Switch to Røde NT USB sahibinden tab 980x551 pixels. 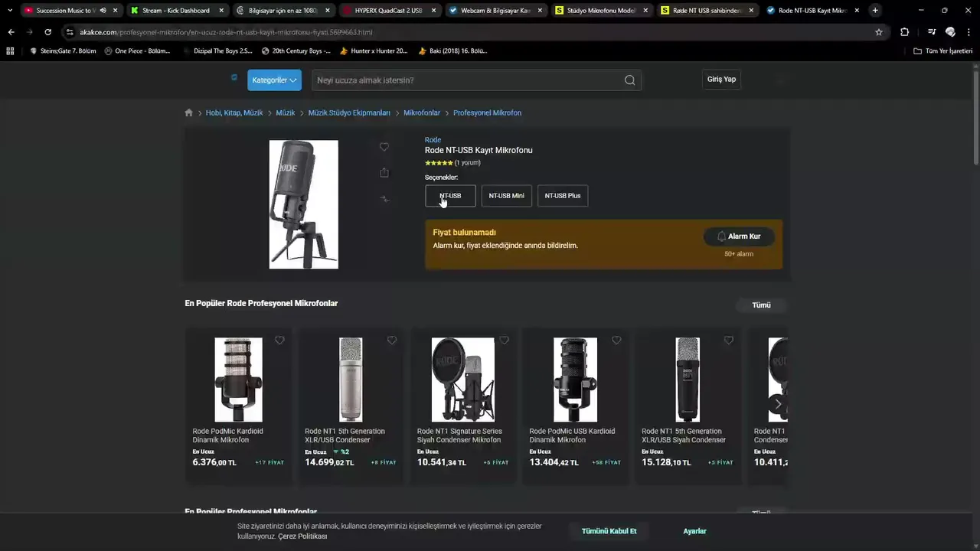pos(707,11)
